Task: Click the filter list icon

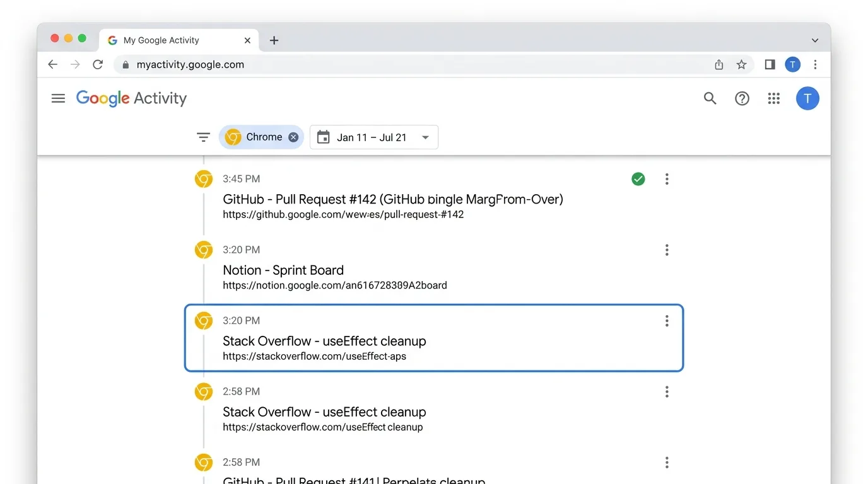Action: coord(203,137)
